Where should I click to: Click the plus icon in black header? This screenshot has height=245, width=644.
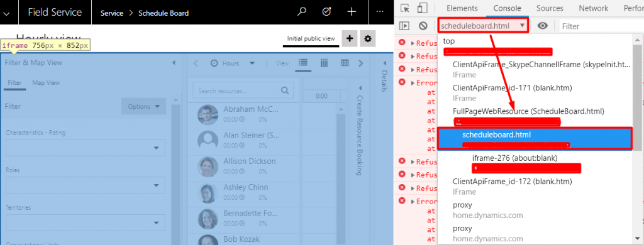352,12
